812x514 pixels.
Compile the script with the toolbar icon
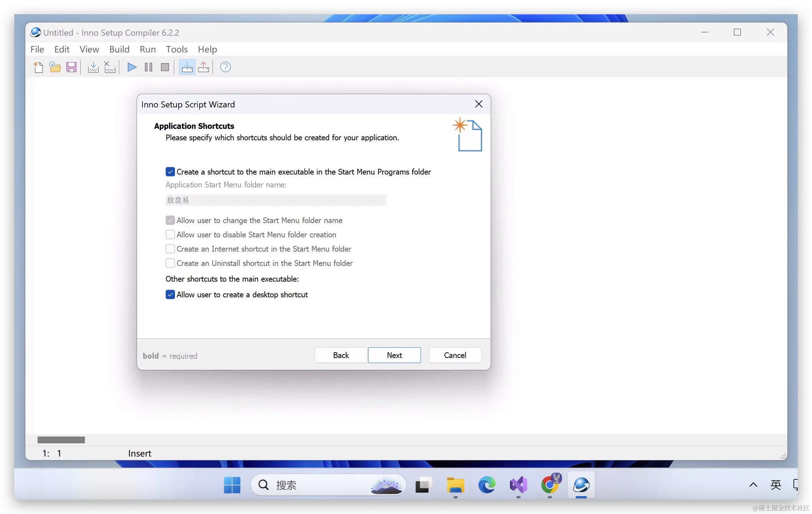93,67
